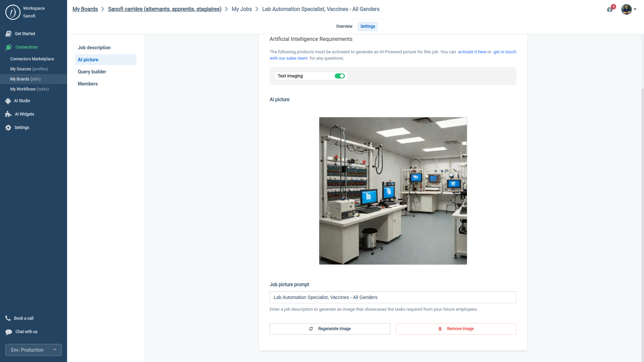Select the Settings tab
This screenshot has height=362, width=644.
coord(368,26)
